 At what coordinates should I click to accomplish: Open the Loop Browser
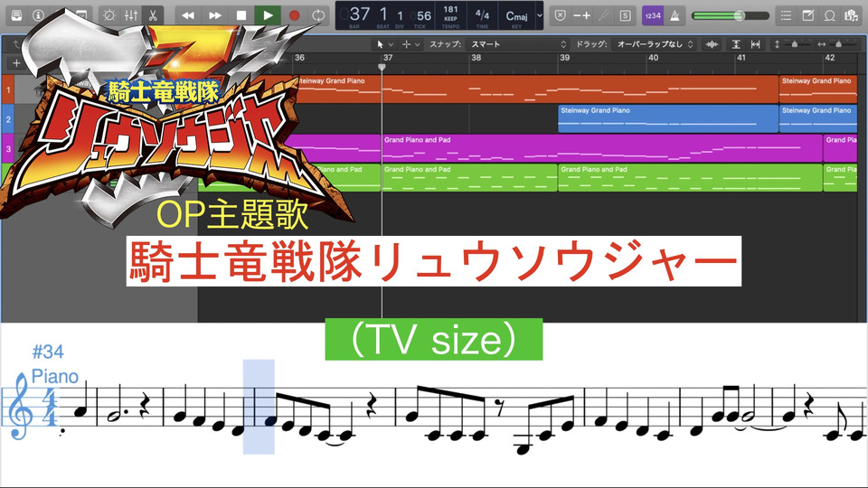[x=829, y=15]
